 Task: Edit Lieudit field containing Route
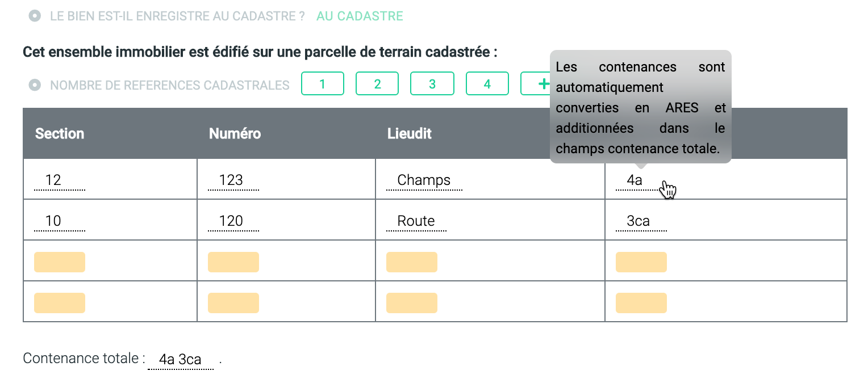[416, 221]
